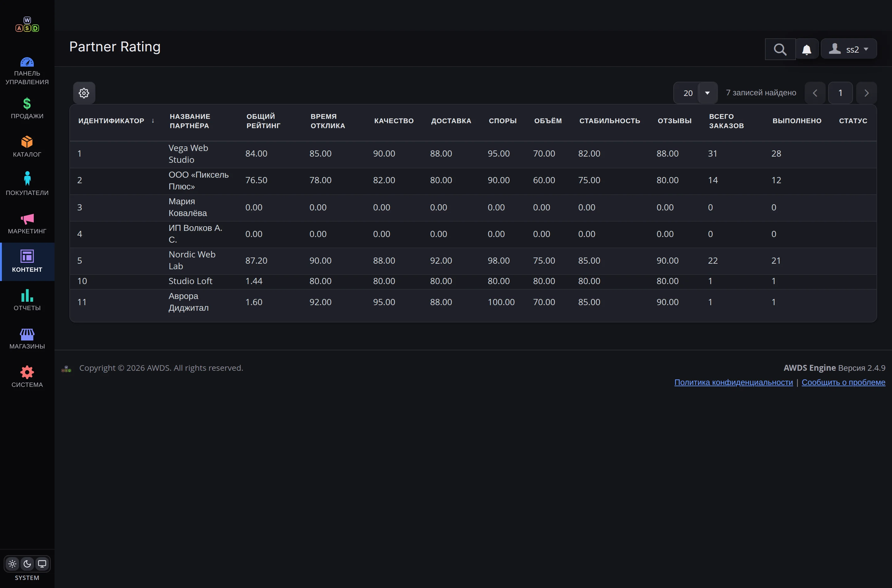Go to the next page arrow
This screenshot has height=588, width=892.
(x=867, y=93)
